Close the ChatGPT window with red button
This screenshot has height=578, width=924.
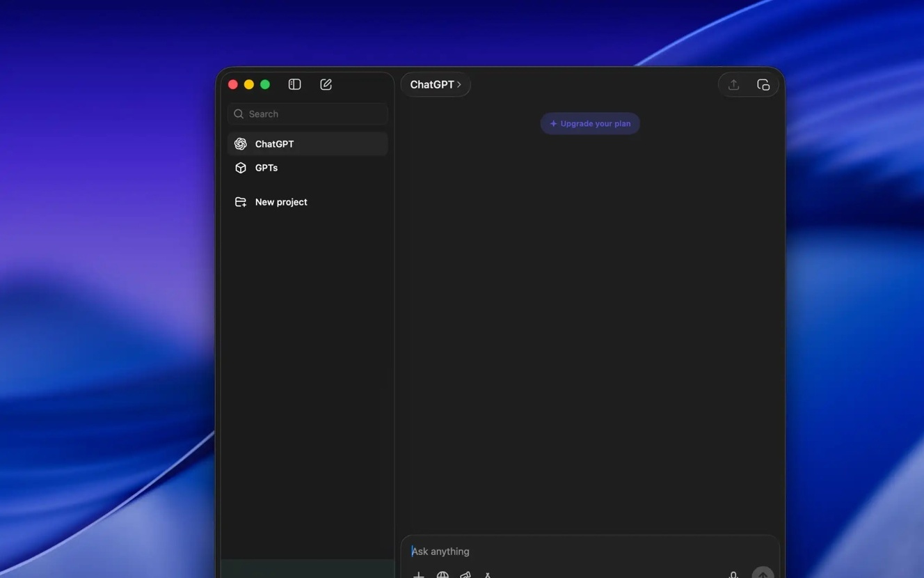pyautogui.click(x=233, y=84)
